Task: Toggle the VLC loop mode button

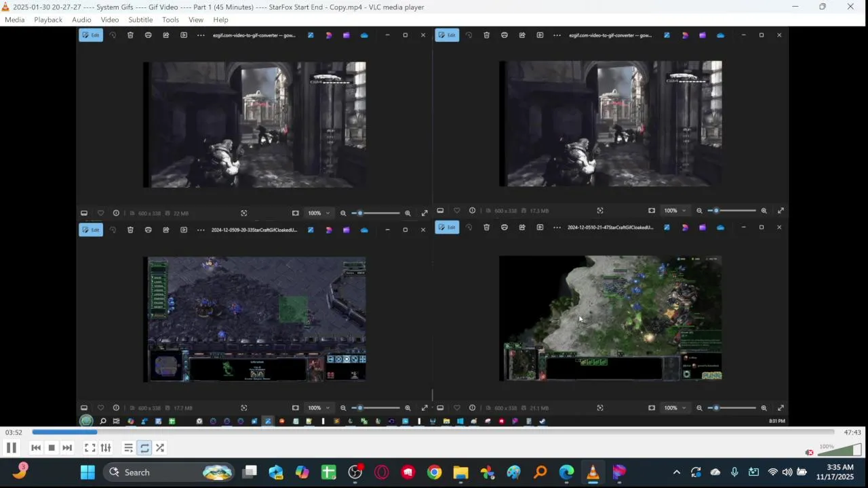Action: [x=144, y=448]
